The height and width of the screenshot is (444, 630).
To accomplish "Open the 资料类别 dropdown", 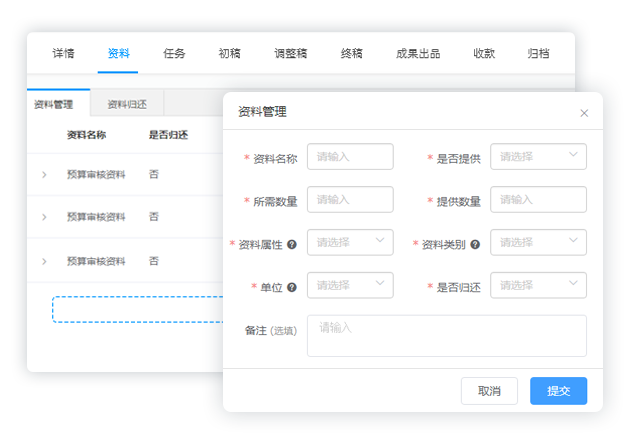I will click(x=538, y=242).
